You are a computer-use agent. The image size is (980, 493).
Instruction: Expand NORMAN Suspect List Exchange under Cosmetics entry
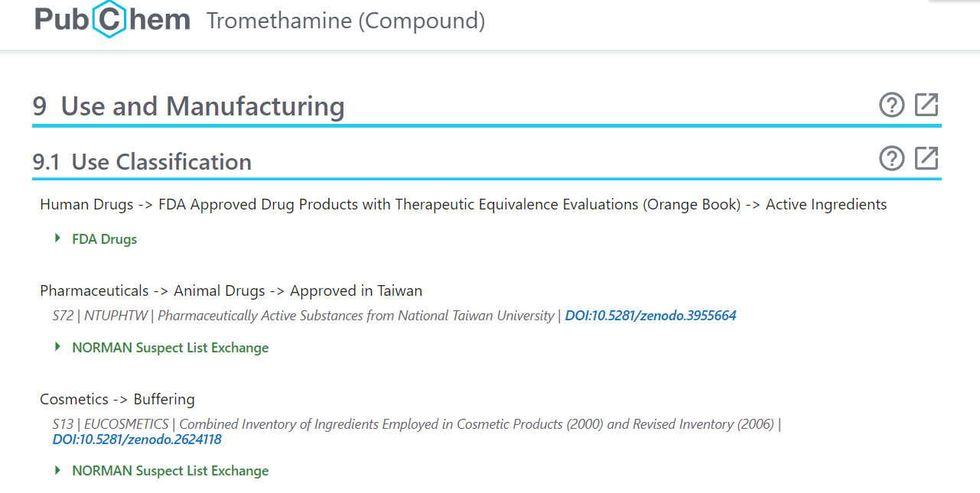57,470
